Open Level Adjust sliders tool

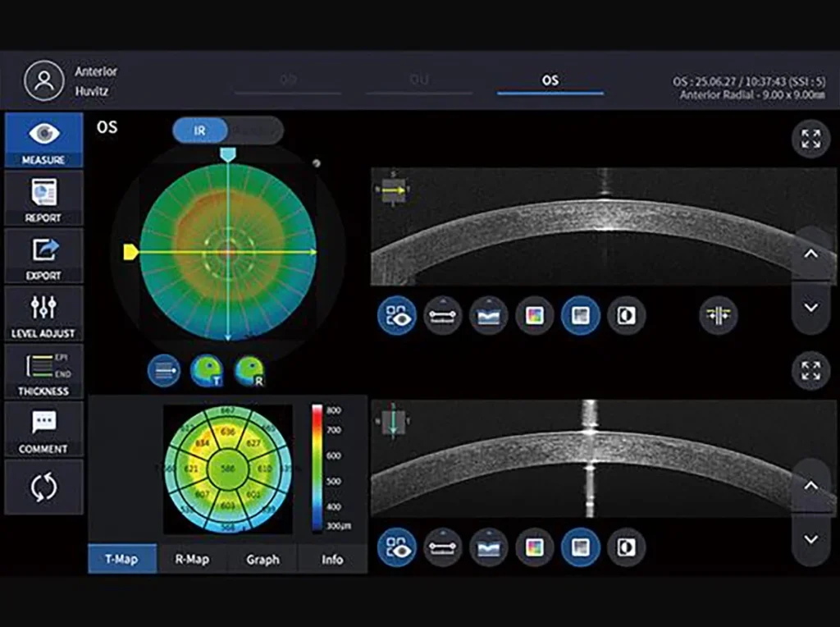[x=43, y=313]
